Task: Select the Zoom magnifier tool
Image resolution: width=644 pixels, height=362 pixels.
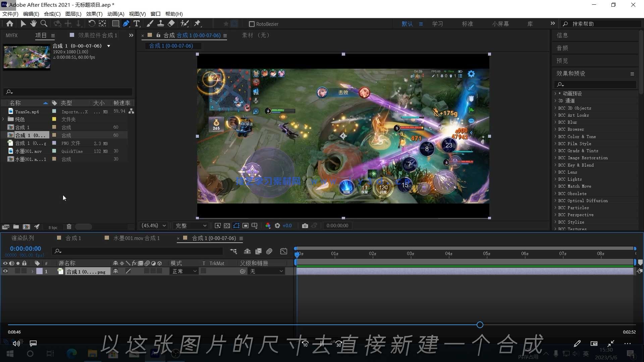Action: click(x=44, y=24)
